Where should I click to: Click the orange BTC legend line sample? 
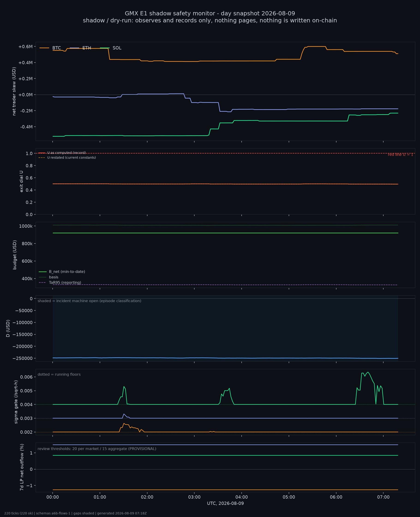pos(44,48)
